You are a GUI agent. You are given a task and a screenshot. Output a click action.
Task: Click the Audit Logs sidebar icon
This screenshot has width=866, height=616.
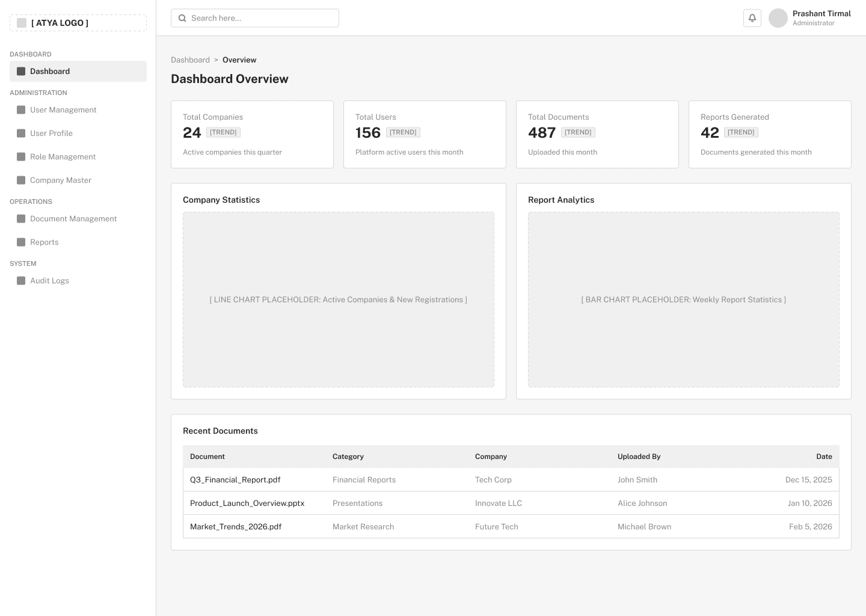21,280
